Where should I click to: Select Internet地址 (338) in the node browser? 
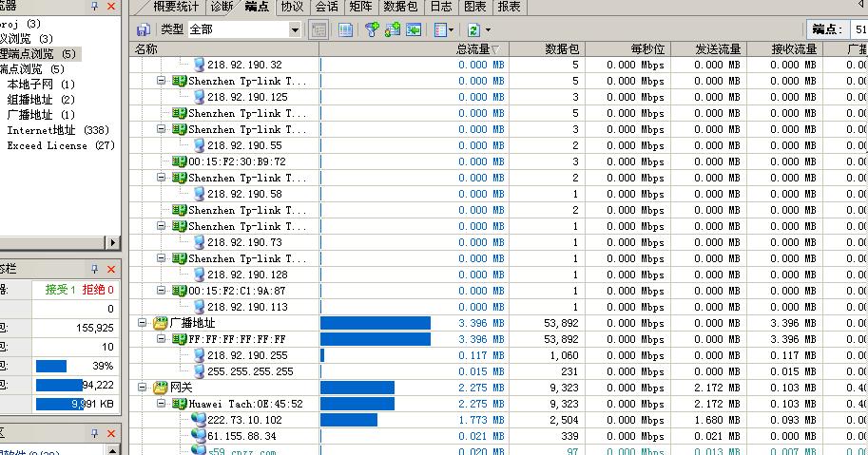coord(60,130)
